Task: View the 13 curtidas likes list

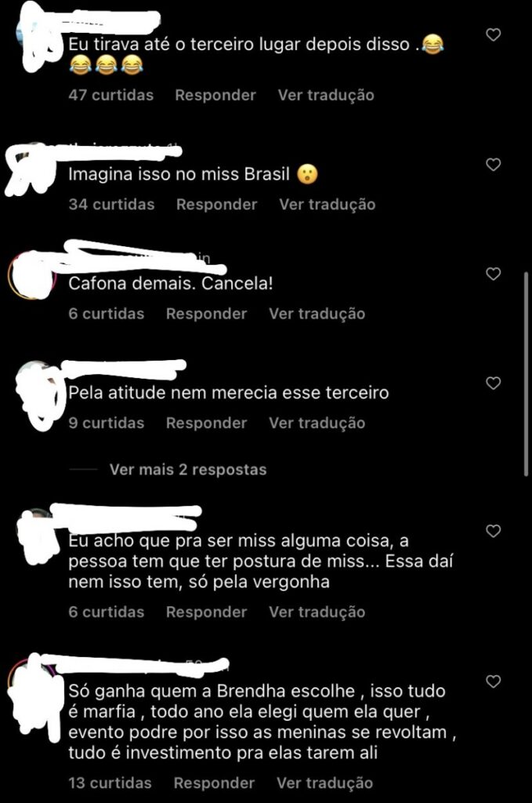Action: (110, 783)
